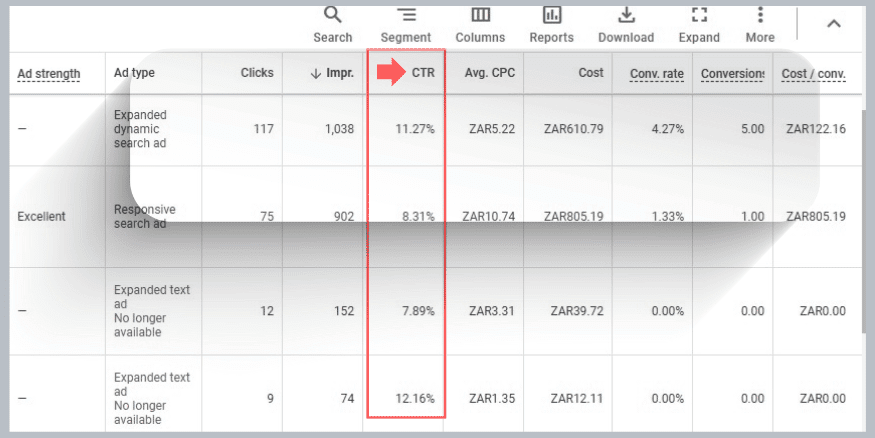Select the Expanded dynamic search ad row
The width and height of the screenshot is (875, 438).
click(140, 129)
